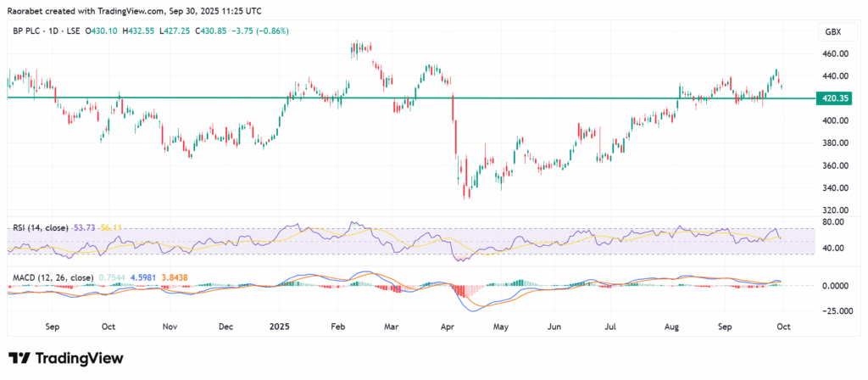Click the Jun label on time axis
Screen dimensions: 868x380
[x=554, y=327]
